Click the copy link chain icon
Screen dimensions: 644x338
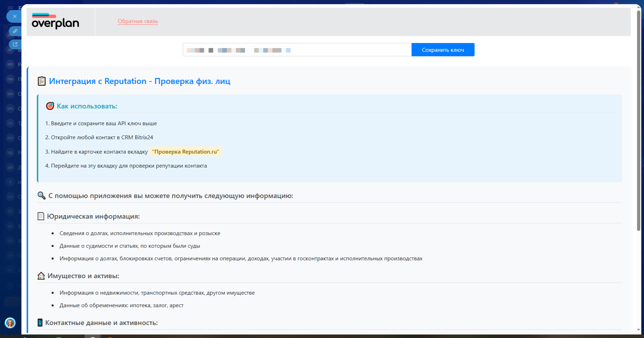(x=15, y=31)
